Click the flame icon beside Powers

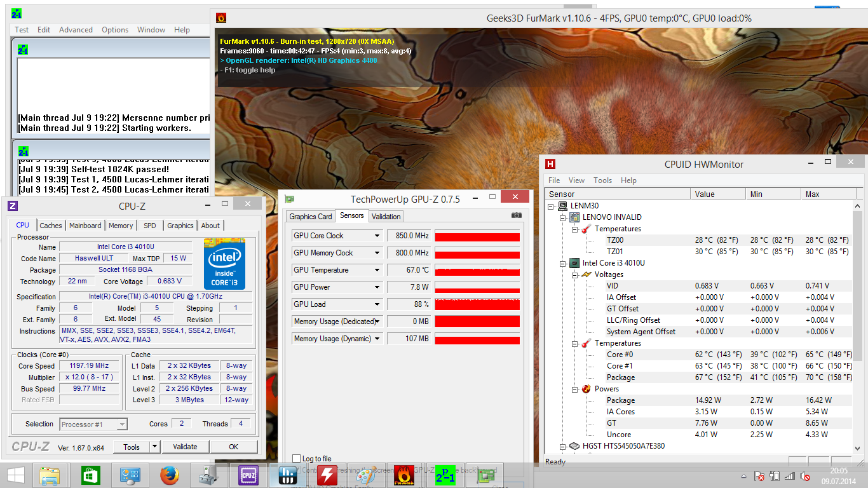click(585, 389)
